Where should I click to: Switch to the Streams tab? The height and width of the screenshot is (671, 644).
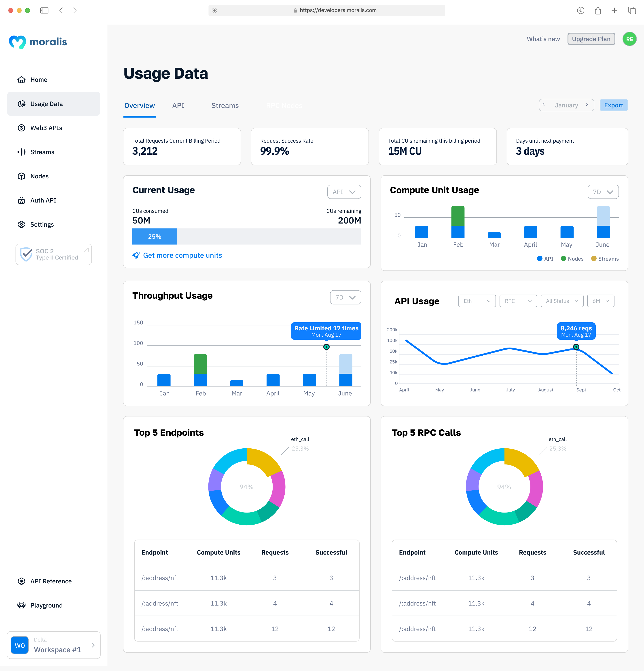click(225, 106)
